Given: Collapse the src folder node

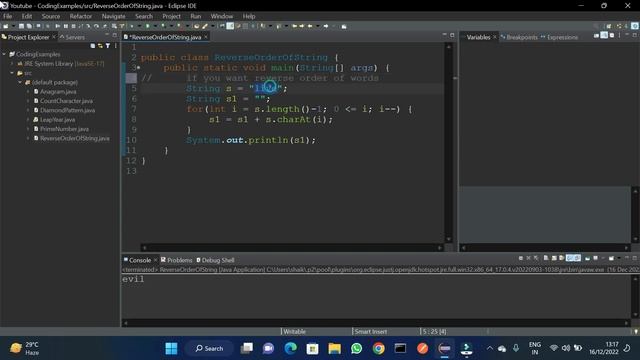Looking at the screenshot, I should pyautogui.click(x=12, y=73).
